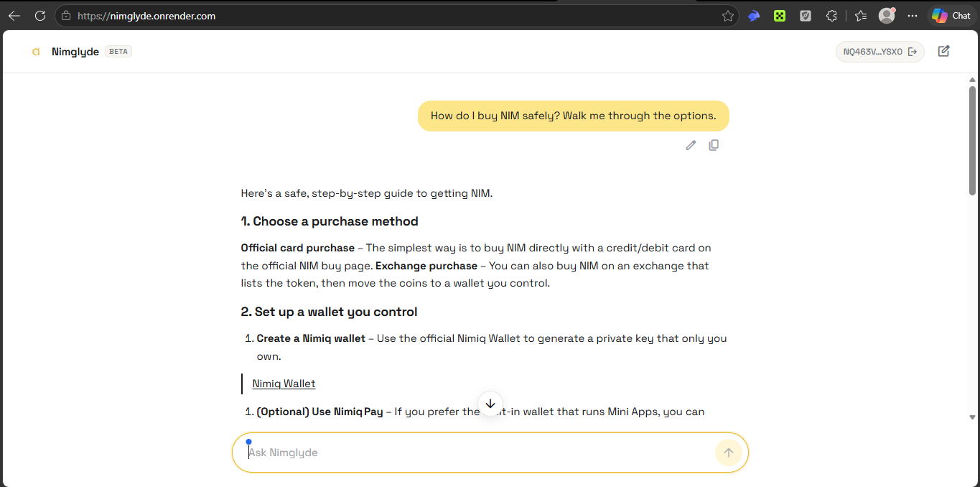Click the 'How do I buy NIM safely?' message bubble
The height and width of the screenshot is (487, 980).
tap(574, 116)
